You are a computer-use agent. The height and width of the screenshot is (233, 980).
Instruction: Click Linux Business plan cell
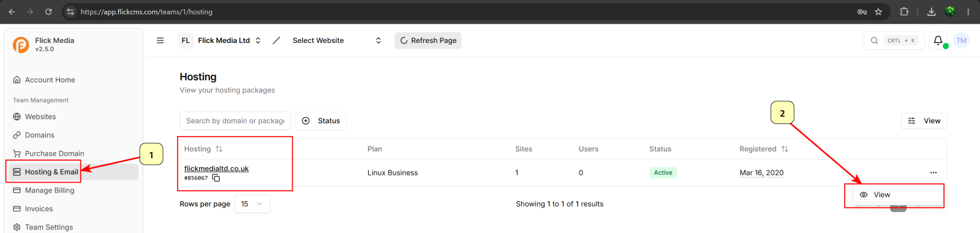[393, 173]
